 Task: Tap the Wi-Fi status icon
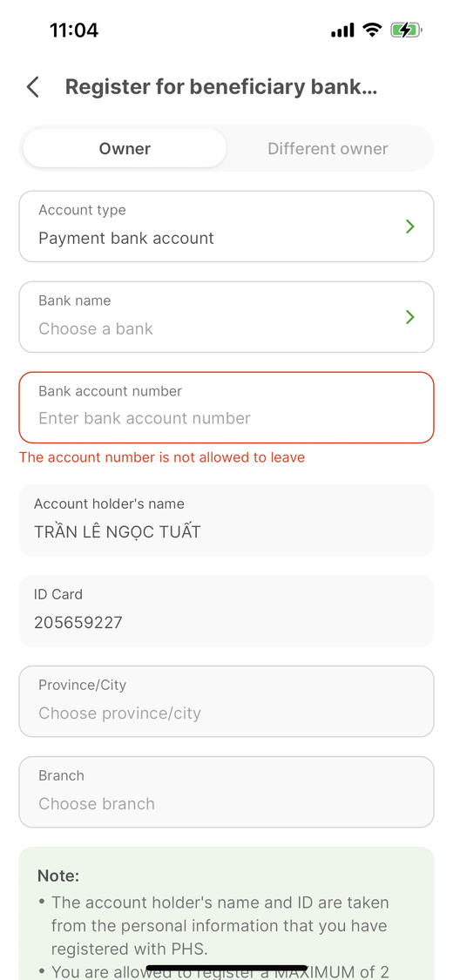coord(372,30)
